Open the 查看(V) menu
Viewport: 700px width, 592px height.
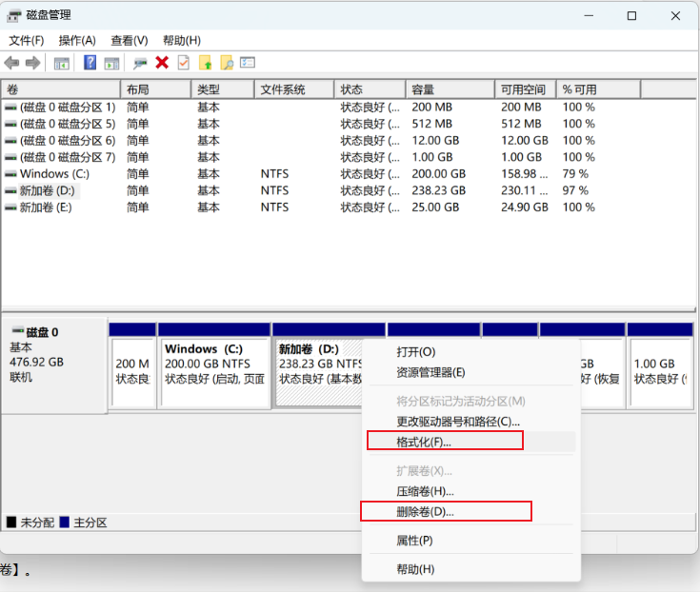coord(130,41)
